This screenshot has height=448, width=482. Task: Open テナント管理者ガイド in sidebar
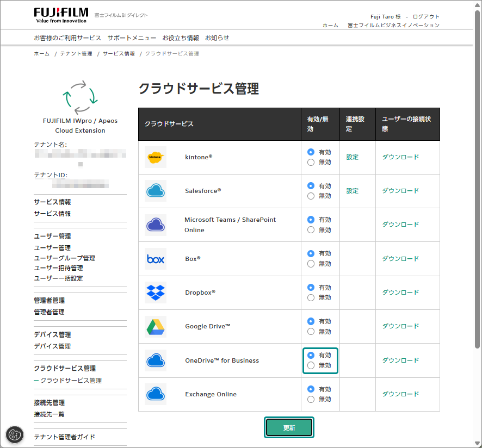(65, 437)
